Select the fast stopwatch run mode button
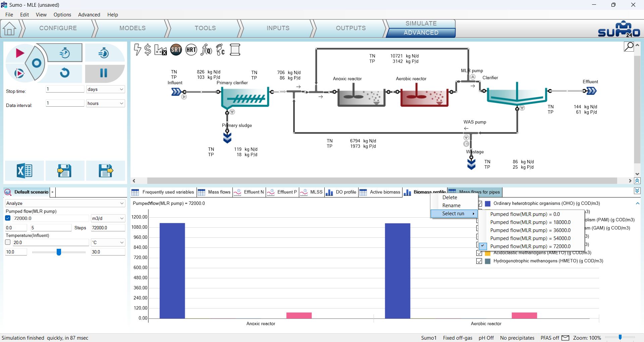 tap(104, 53)
